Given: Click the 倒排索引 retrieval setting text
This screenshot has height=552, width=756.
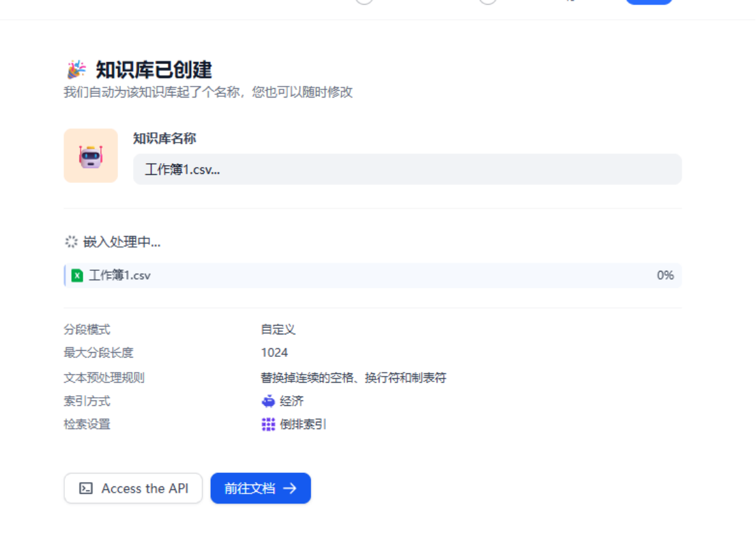Looking at the screenshot, I should click(x=303, y=424).
